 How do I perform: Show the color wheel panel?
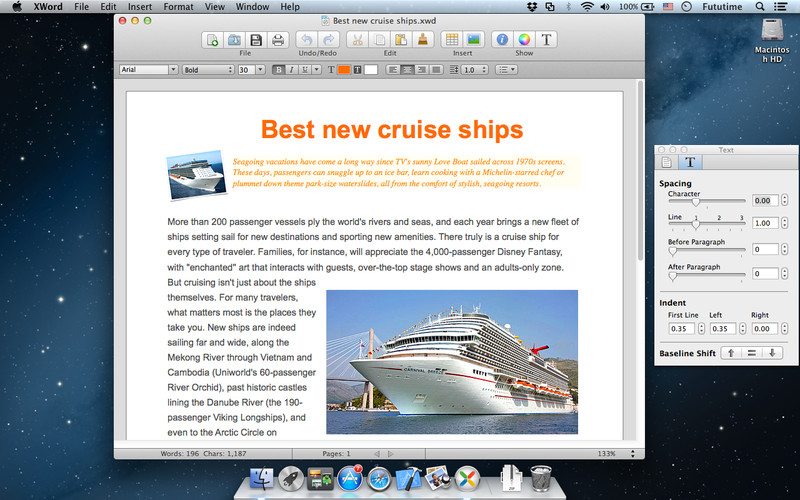(524, 40)
